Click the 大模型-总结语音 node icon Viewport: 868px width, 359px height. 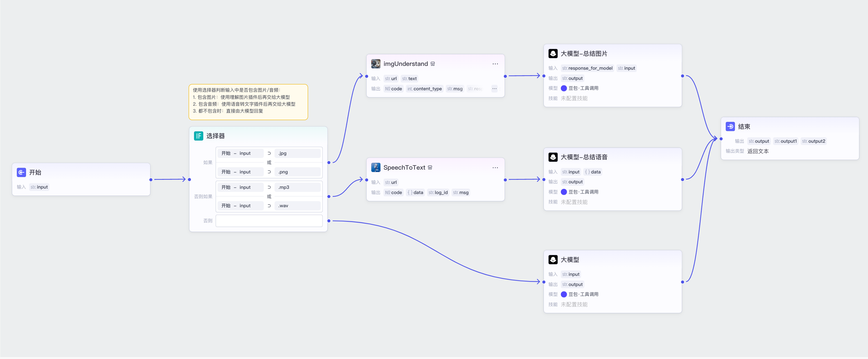553,157
